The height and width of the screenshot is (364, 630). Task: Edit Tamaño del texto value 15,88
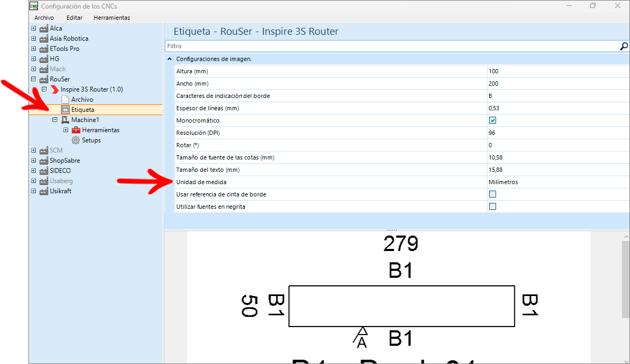[558, 170]
